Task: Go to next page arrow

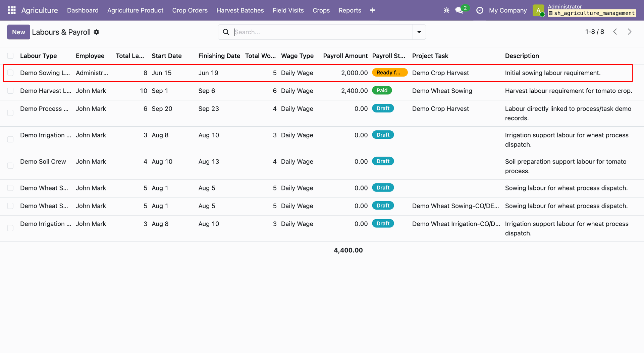Action: [630, 32]
